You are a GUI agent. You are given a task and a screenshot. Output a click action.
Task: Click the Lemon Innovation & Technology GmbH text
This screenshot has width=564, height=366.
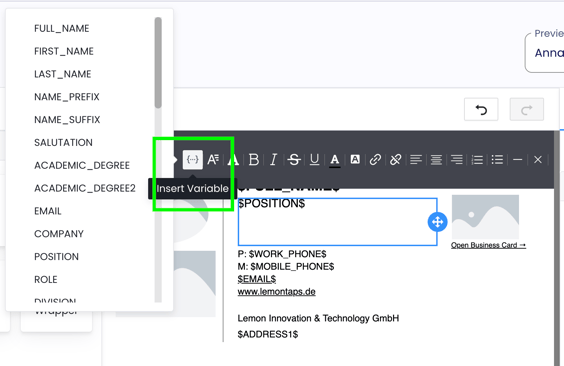[x=318, y=318]
